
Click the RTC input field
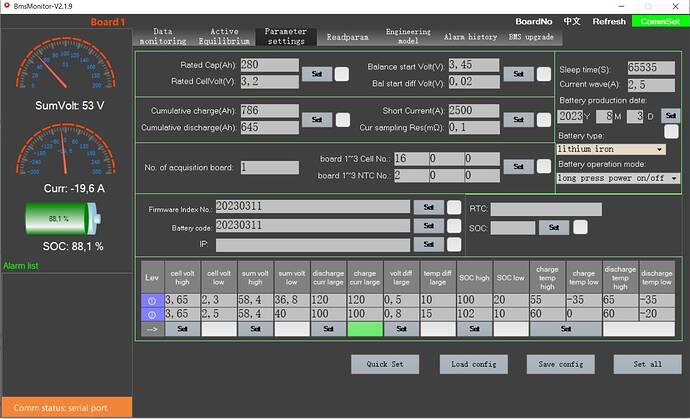[x=546, y=210]
